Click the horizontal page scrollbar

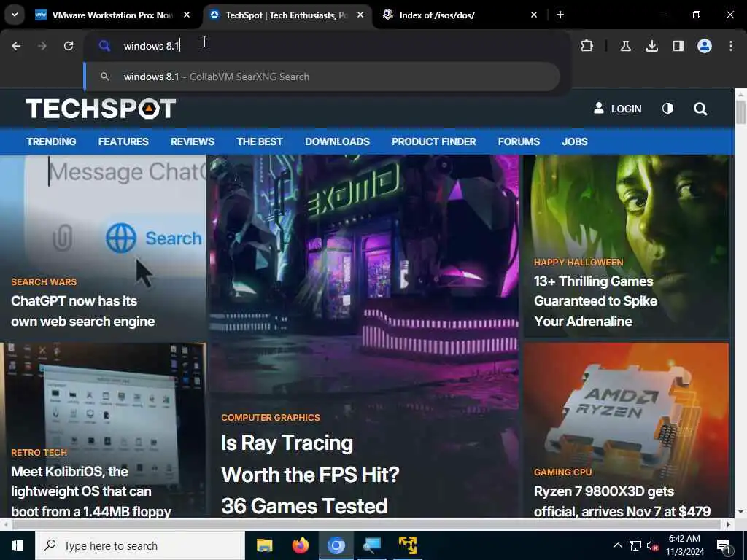point(366,525)
